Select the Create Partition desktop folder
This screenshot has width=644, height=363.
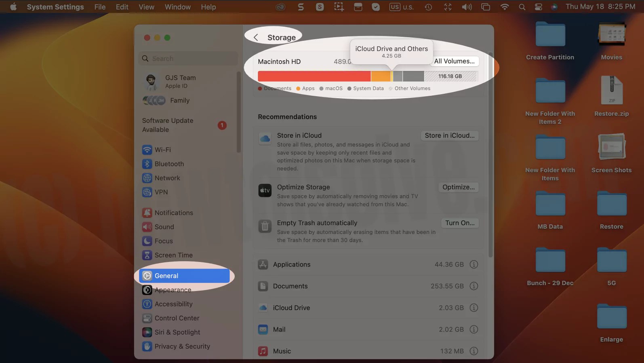(550, 41)
